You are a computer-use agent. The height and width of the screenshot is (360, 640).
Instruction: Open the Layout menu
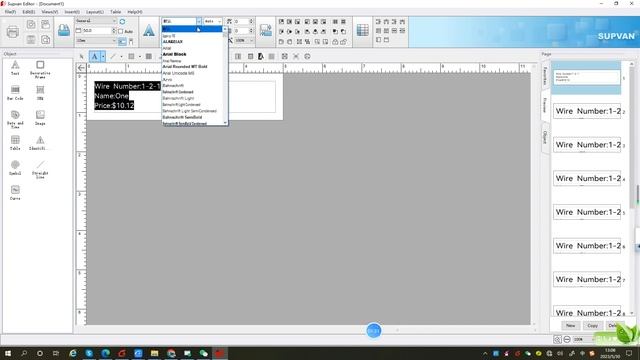click(95, 12)
